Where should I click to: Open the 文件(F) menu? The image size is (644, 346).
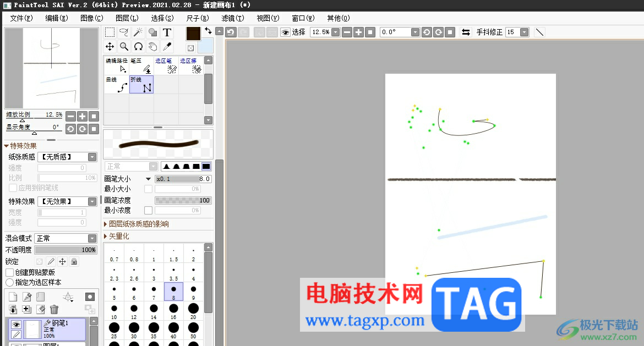[x=21, y=18]
